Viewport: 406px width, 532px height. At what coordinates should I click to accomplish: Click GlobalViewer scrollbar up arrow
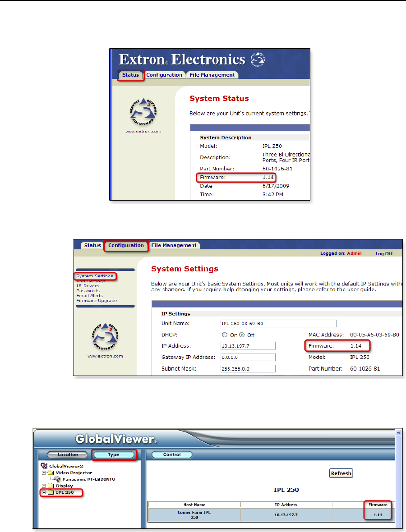pos(398,433)
